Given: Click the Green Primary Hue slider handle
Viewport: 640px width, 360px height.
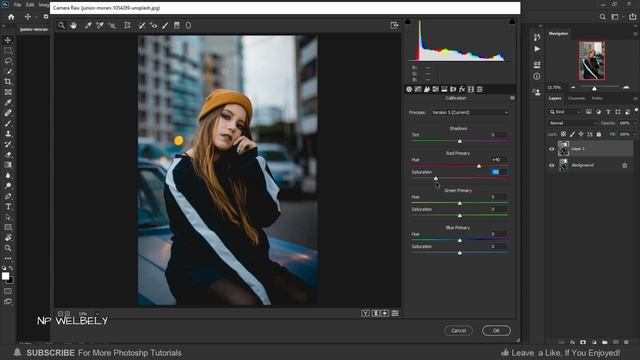Looking at the screenshot, I should tap(460, 203).
